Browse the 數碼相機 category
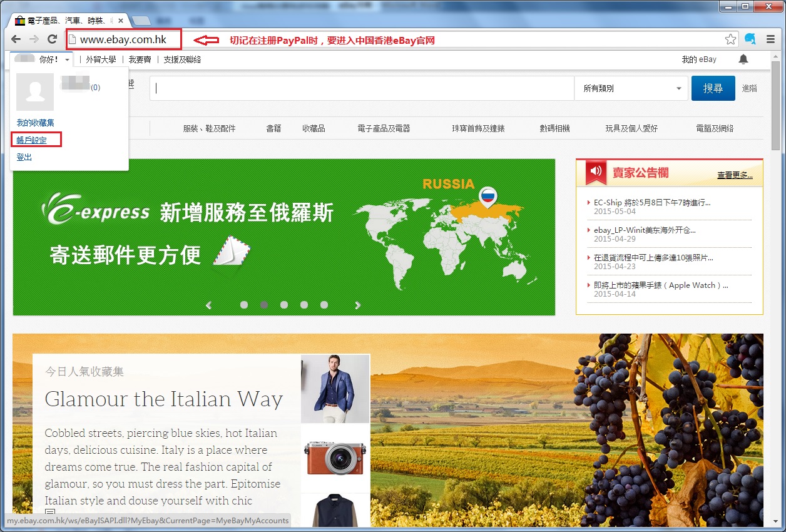Screen dimensions: 786x532 554,128
